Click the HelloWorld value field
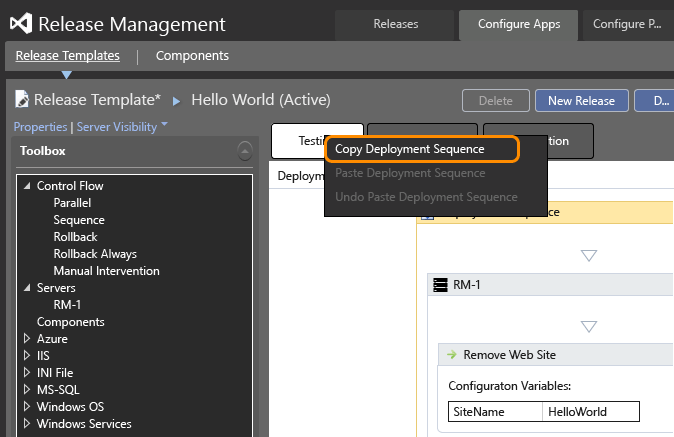 point(591,412)
